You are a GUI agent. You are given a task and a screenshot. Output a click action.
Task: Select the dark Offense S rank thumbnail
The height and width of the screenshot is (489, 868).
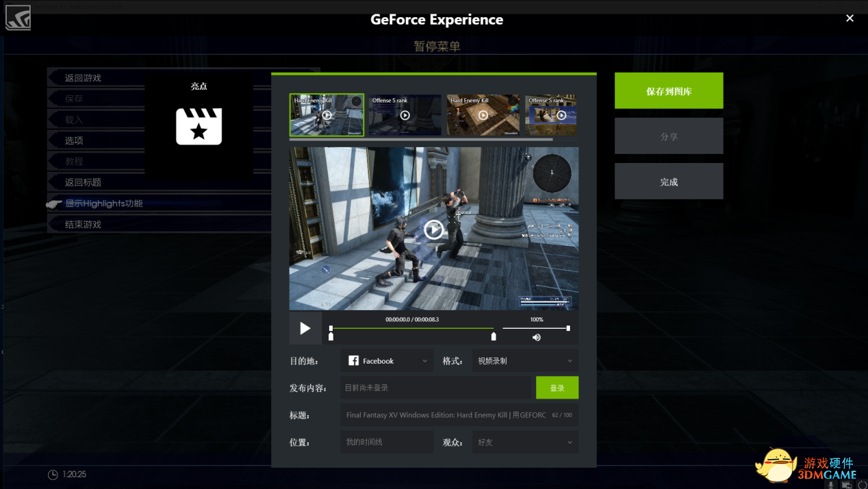click(x=405, y=115)
